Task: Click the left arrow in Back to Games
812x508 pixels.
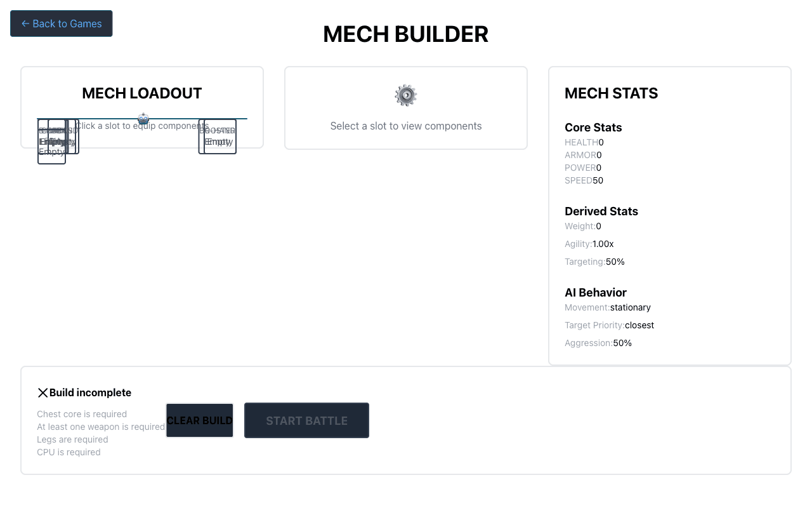Action: 25,23
